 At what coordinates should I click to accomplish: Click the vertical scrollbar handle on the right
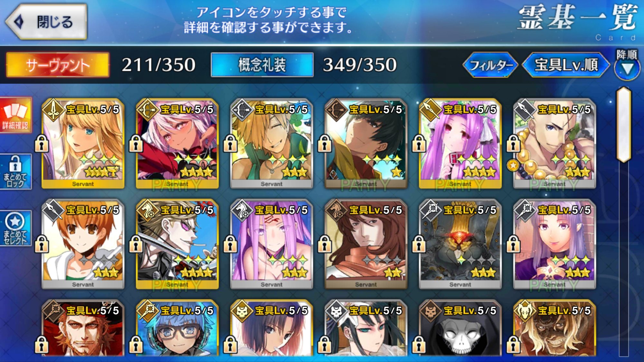(x=624, y=125)
